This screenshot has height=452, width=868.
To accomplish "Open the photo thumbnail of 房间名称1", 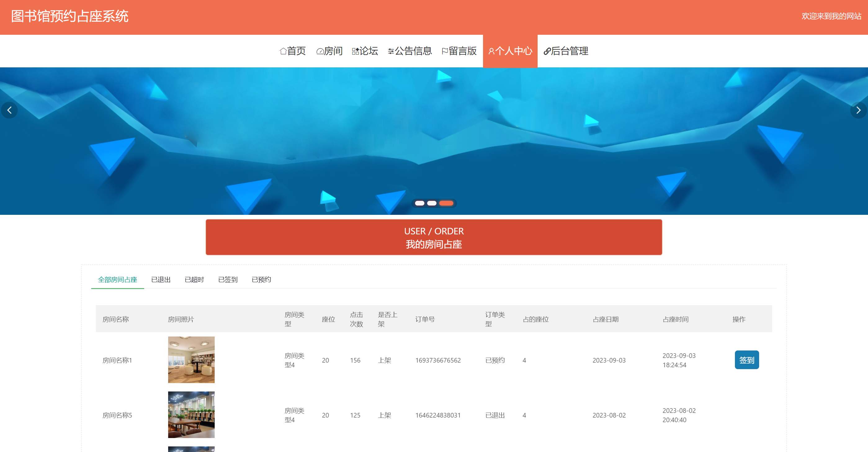I will pos(191,359).
